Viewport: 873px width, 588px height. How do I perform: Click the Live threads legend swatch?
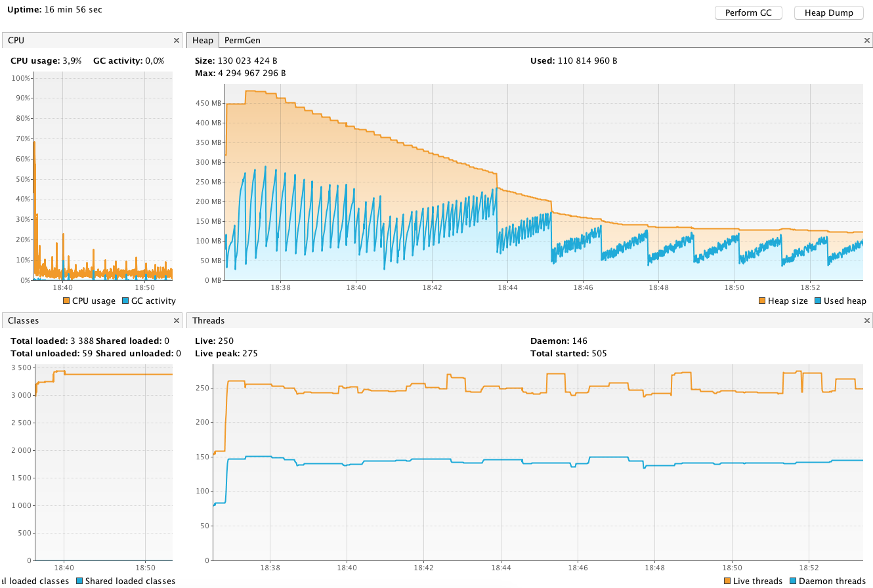point(727,581)
